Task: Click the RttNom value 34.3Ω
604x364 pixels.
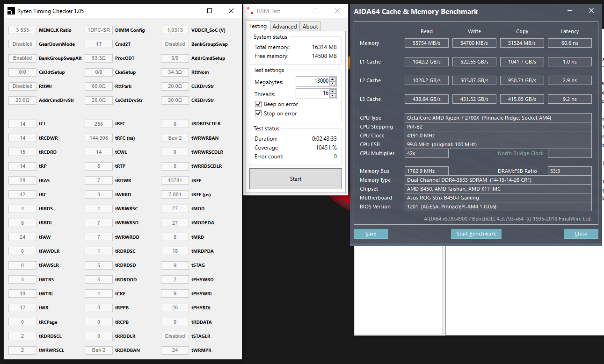Action: (x=175, y=72)
